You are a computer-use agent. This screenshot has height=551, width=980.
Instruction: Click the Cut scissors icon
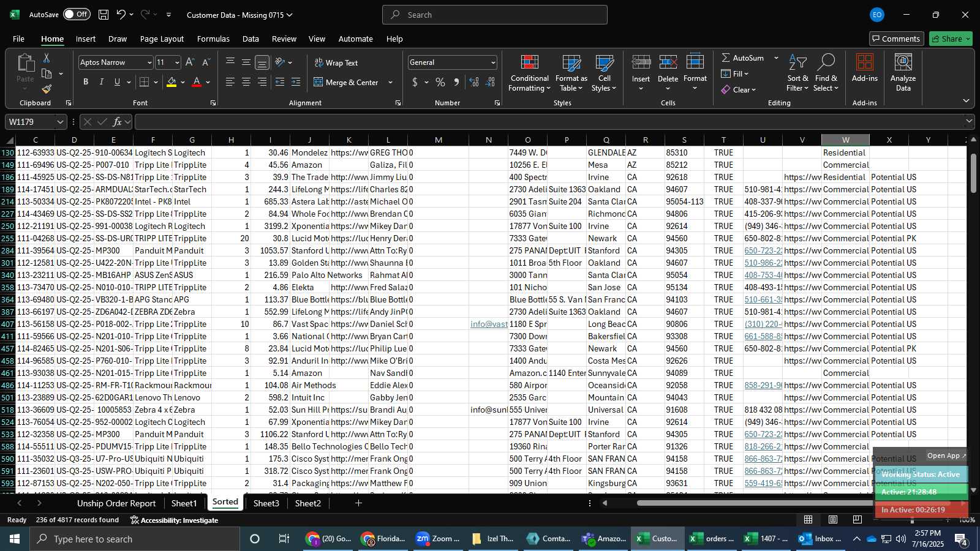[x=46, y=58]
